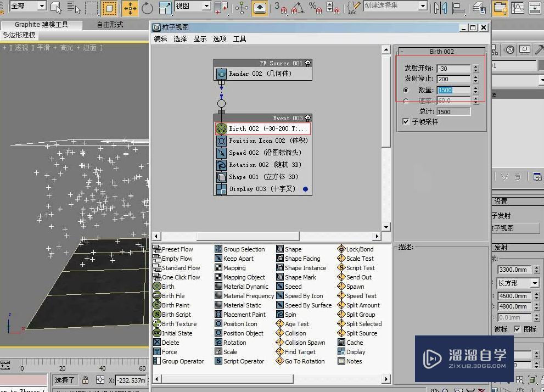The height and width of the screenshot is (392, 544).
Task: Click the 多边形建模 panel button
Action: click(19, 35)
